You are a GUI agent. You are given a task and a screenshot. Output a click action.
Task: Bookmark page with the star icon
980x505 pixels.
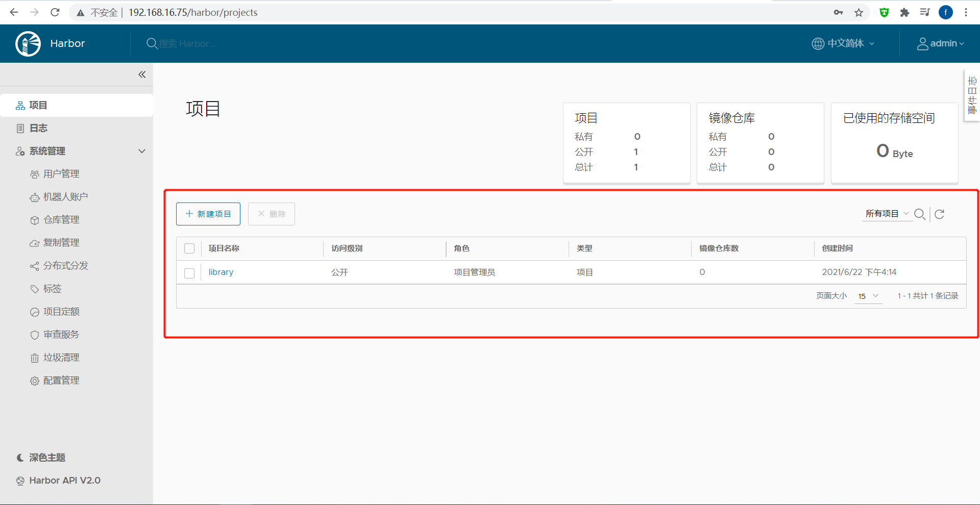click(859, 13)
